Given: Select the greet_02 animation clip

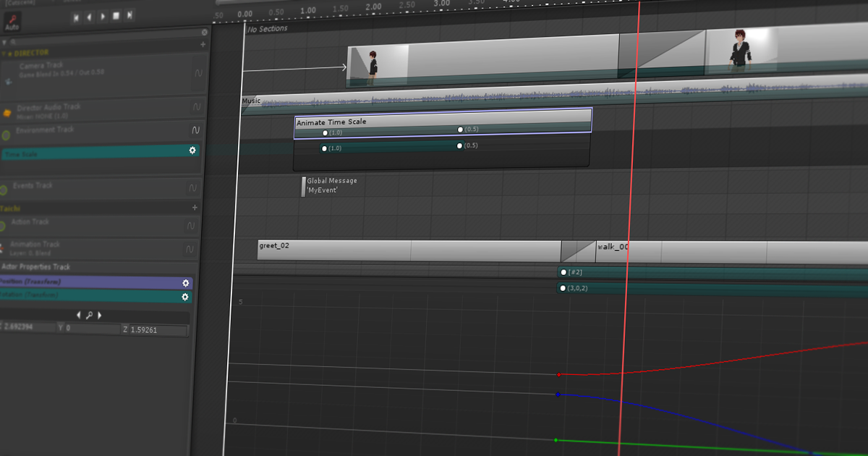Looking at the screenshot, I should (409, 250).
